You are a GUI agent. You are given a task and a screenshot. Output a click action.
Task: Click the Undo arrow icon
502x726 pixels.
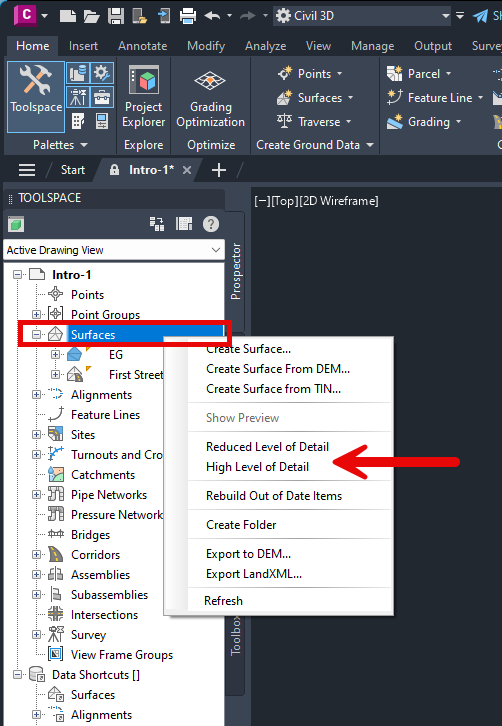tap(212, 16)
